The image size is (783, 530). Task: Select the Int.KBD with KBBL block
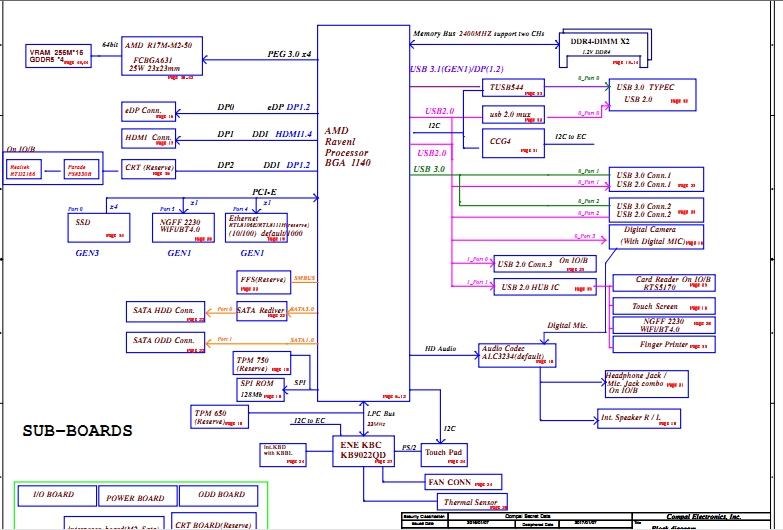pyautogui.click(x=283, y=455)
